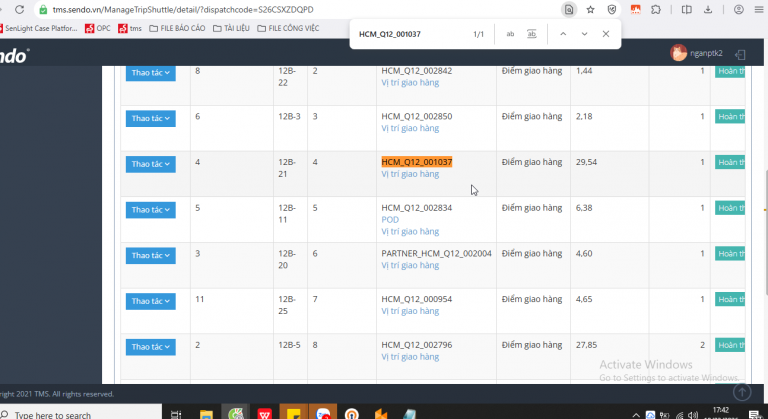Open Vị trí giao hàng link under HCM_Q12_002796

[410, 357]
